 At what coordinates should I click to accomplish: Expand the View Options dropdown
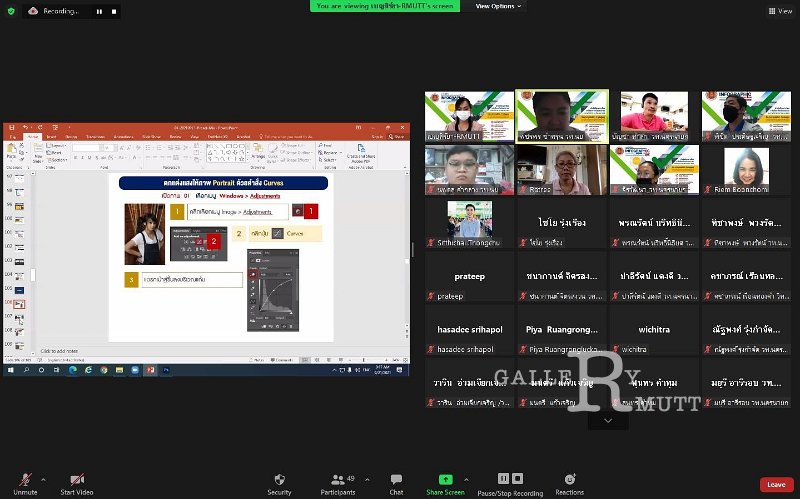(498, 6)
